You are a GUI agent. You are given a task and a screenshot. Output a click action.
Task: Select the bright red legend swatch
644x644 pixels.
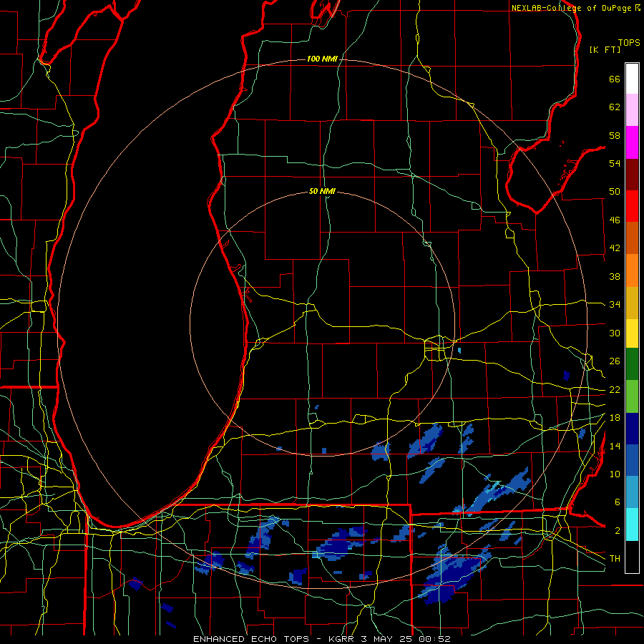click(x=632, y=206)
